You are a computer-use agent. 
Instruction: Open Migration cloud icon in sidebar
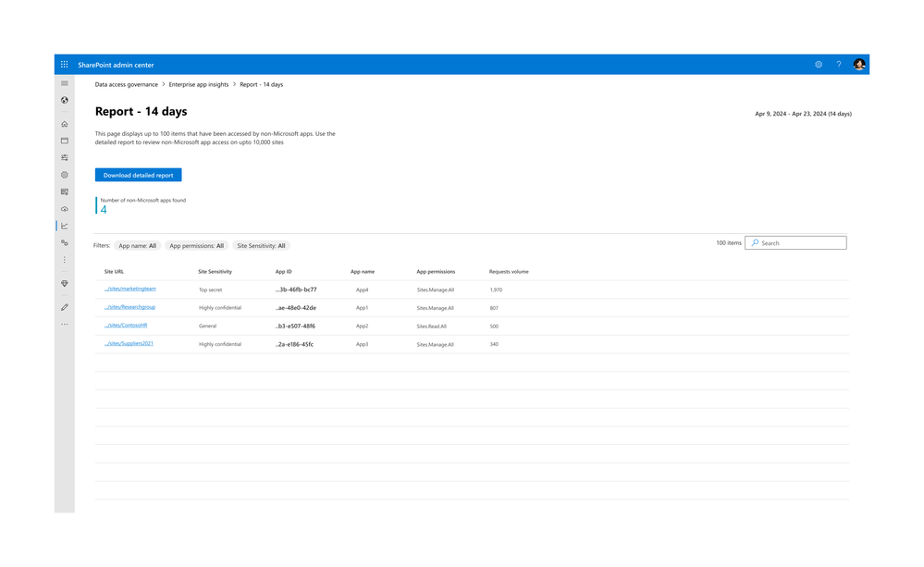pos(64,209)
